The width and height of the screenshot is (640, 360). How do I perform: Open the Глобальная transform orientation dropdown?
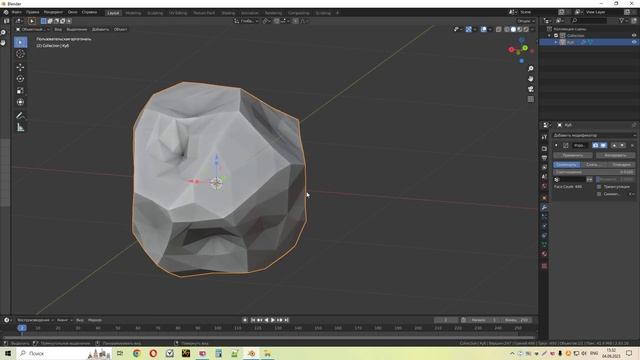click(246, 21)
